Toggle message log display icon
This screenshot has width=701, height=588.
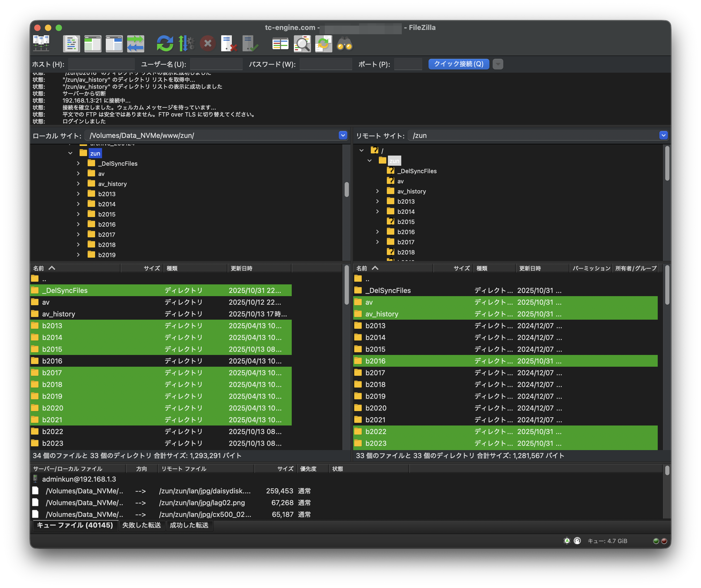71,43
